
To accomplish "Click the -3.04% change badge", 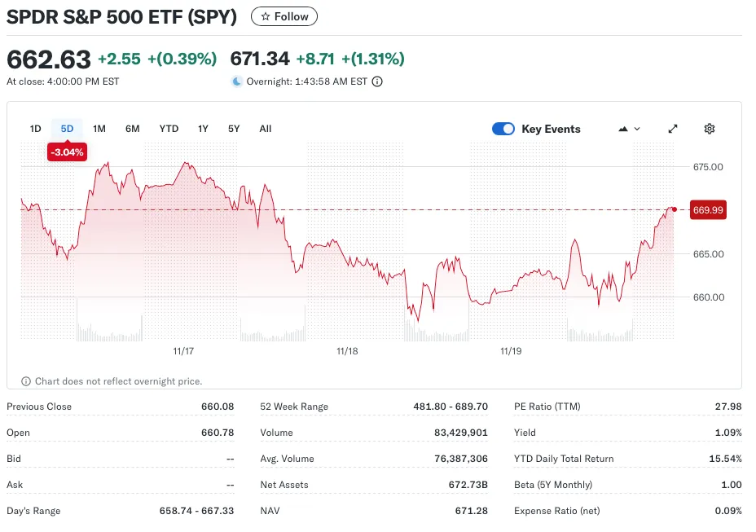I will click(67, 152).
